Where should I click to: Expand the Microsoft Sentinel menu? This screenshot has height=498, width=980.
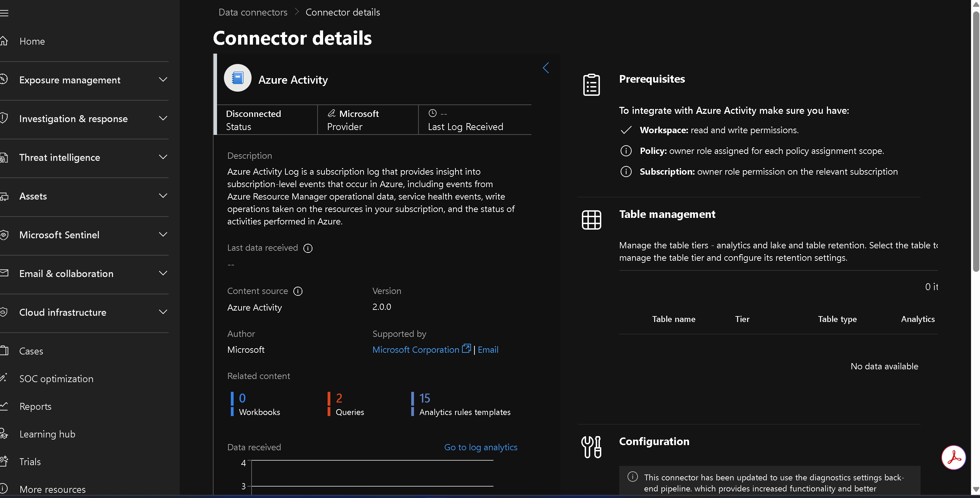(163, 234)
